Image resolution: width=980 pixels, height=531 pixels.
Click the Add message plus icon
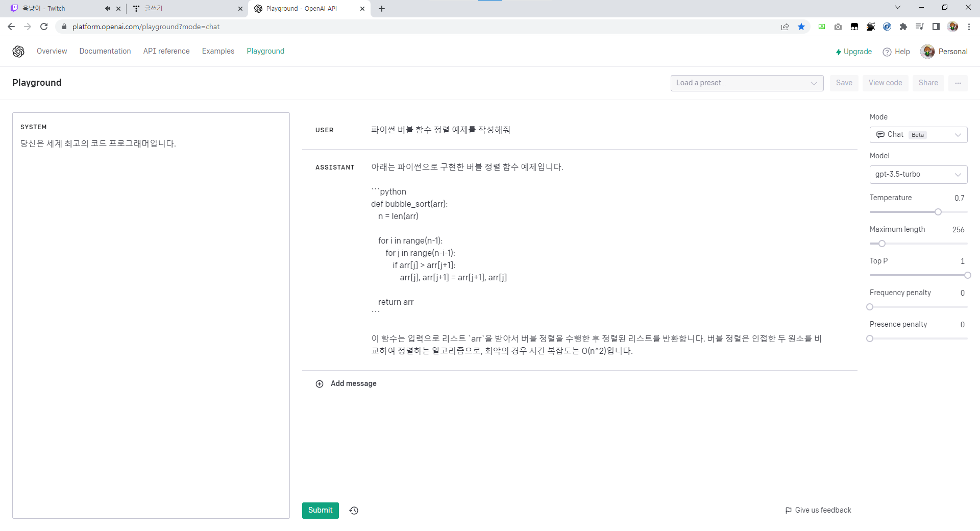point(320,384)
